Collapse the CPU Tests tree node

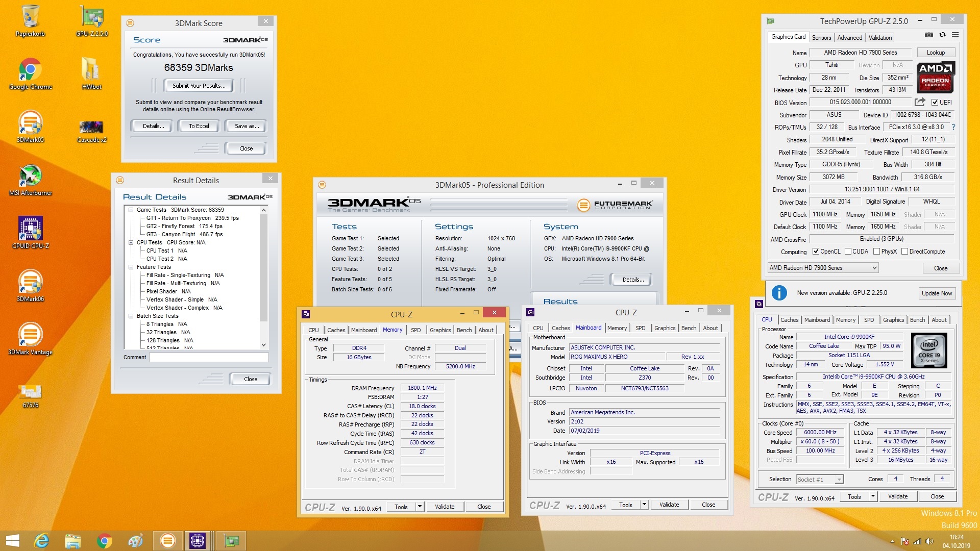[x=131, y=242]
